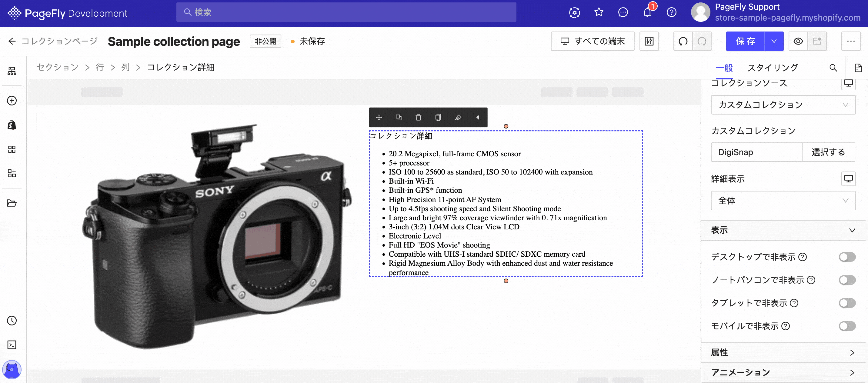Screen dimensions: 868x383
Task: Undo the last change
Action: point(683,42)
